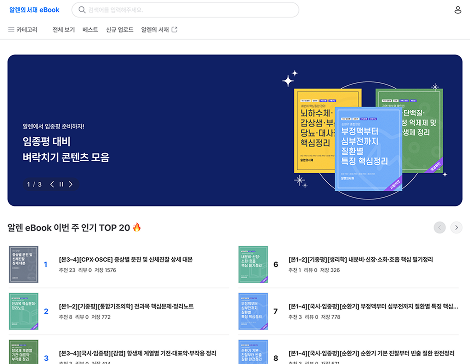Click the yellow 뇌하수체 book cover in banner
Screen dimensions: 470x364
(315, 131)
